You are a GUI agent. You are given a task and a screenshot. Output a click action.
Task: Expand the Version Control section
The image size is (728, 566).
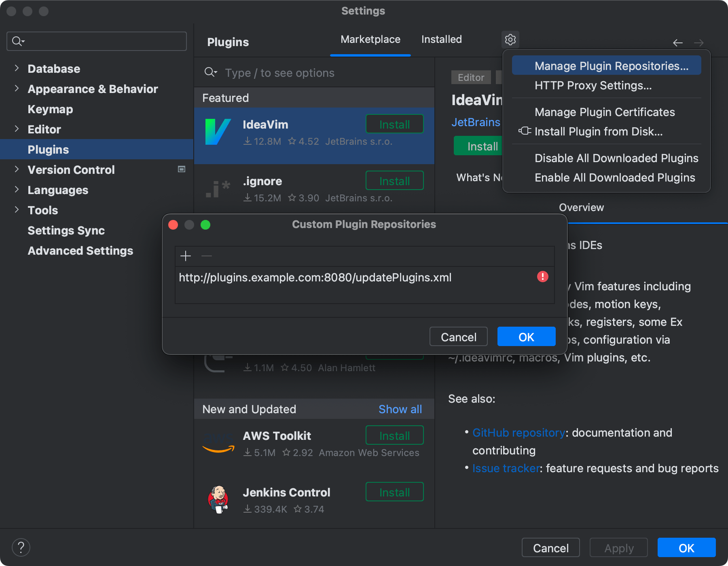(x=17, y=169)
